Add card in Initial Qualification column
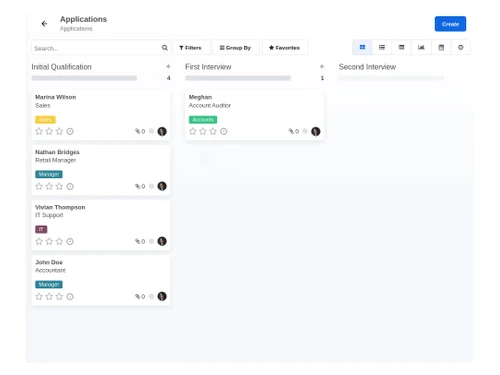This screenshot has width=500, height=375. (168, 67)
